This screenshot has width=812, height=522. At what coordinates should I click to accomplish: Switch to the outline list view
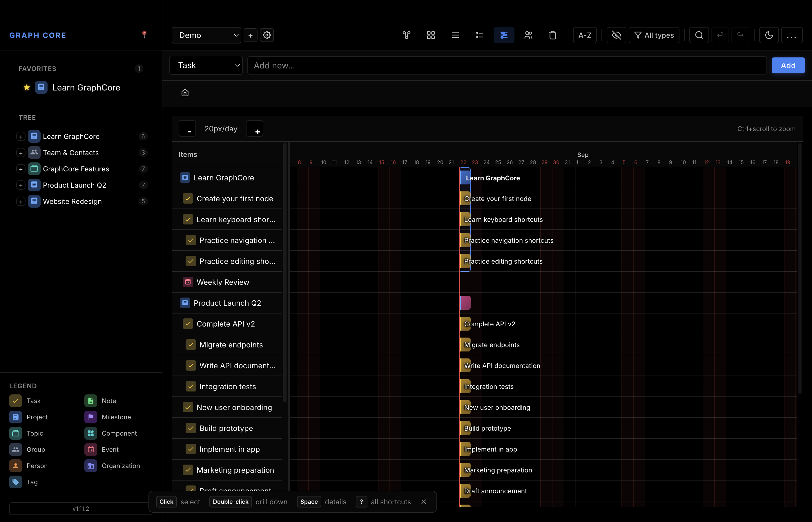[x=479, y=35]
